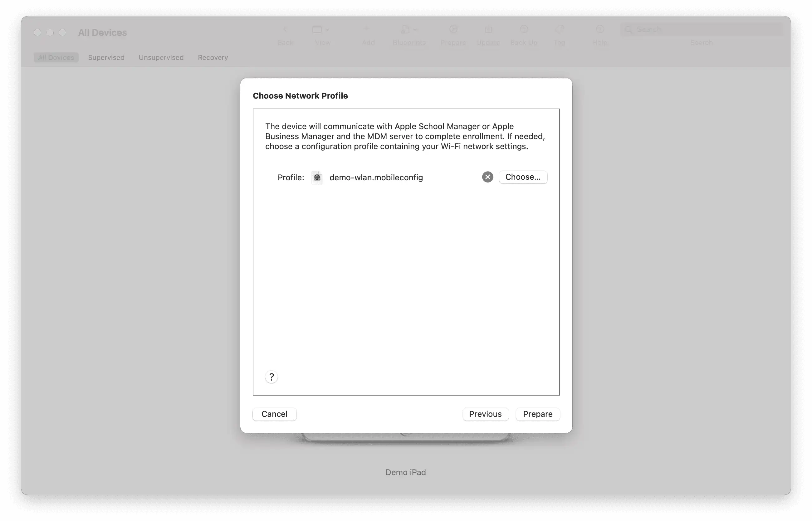Open the Choose… profile picker
The height and width of the screenshot is (521, 812).
523,177
